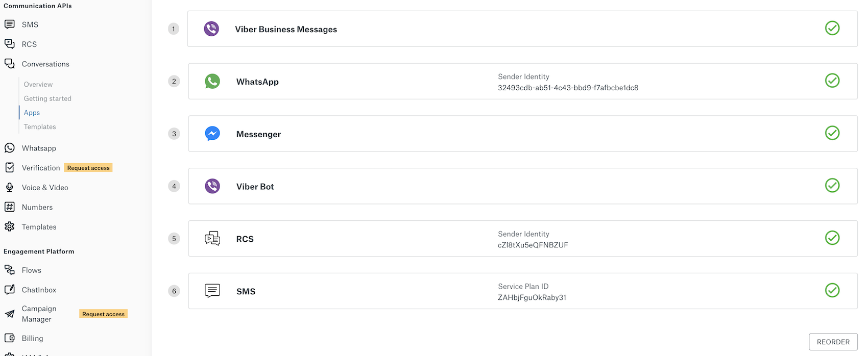Click the Numbers hash icon in sidebar
The height and width of the screenshot is (356, 868).
9,207
